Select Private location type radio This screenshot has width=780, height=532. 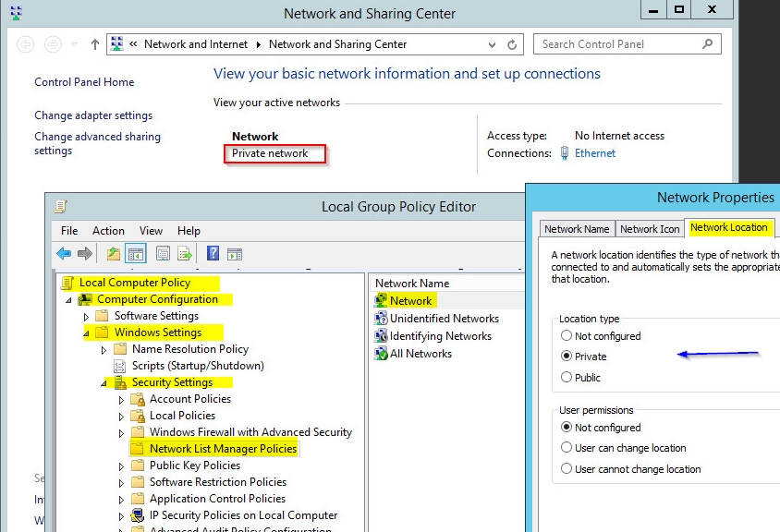[567, 356]
